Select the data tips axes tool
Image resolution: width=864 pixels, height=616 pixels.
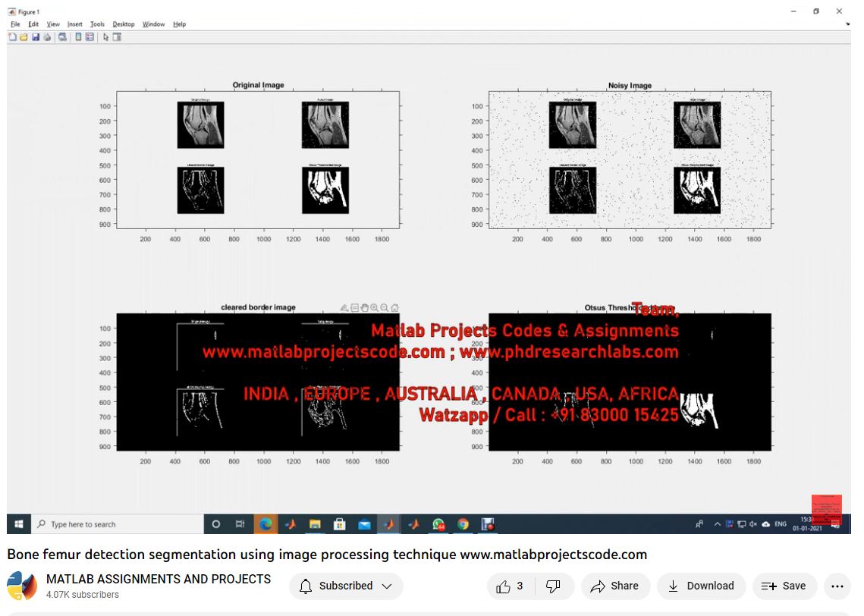click(354, 308)
